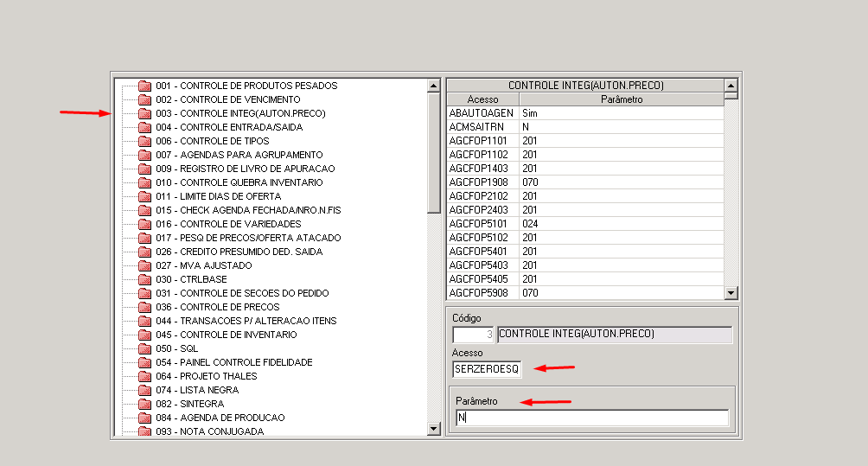This screenshot has height=466, width=868.
Task: Click folder icon of 007 - AGENDAS PARA AGRUPAMENTO
Action: [144, 155]
